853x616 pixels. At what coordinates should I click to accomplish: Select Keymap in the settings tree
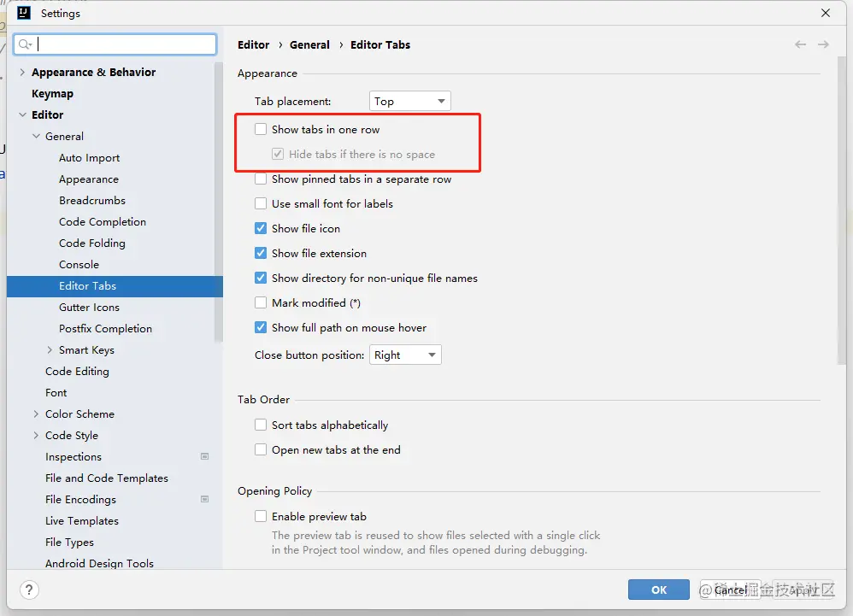[52, 93]
